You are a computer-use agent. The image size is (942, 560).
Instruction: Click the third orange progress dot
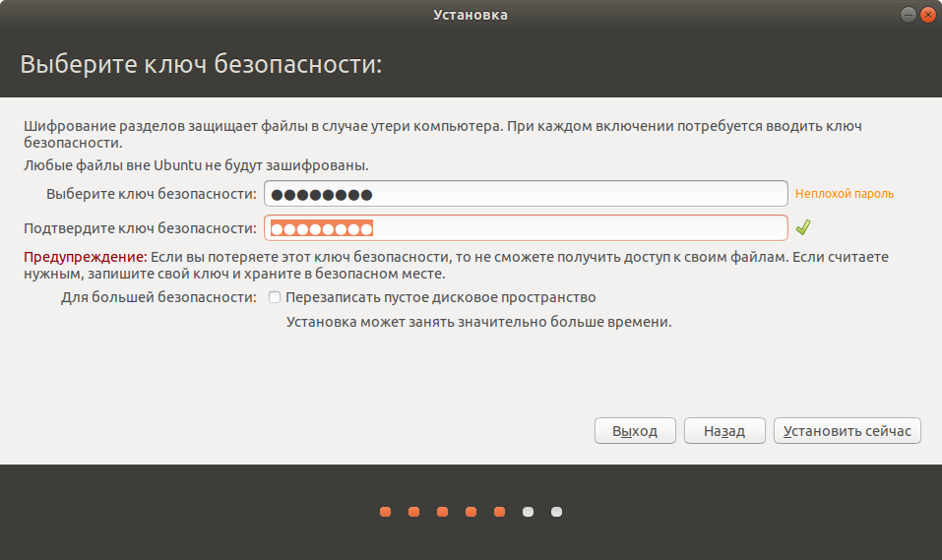442,512
